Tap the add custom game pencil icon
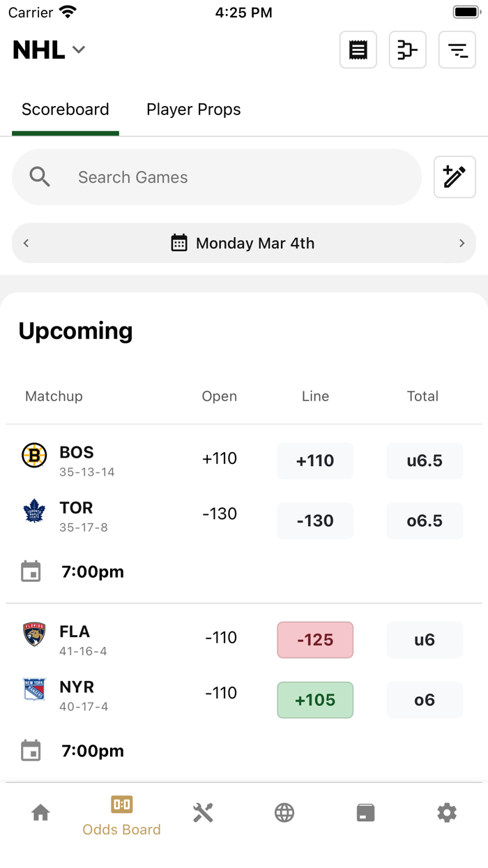This screenshot has width=488, height=868. pyautogui.click(x=455, y=177)
